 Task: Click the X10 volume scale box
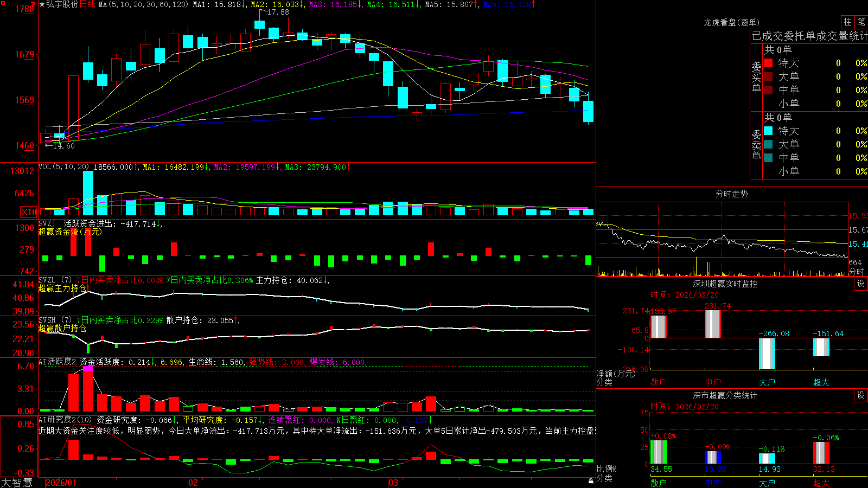coord(29,212)
